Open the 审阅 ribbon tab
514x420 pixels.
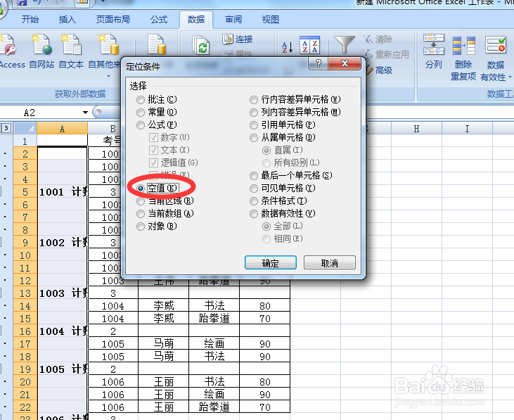(x=233, y=20)
